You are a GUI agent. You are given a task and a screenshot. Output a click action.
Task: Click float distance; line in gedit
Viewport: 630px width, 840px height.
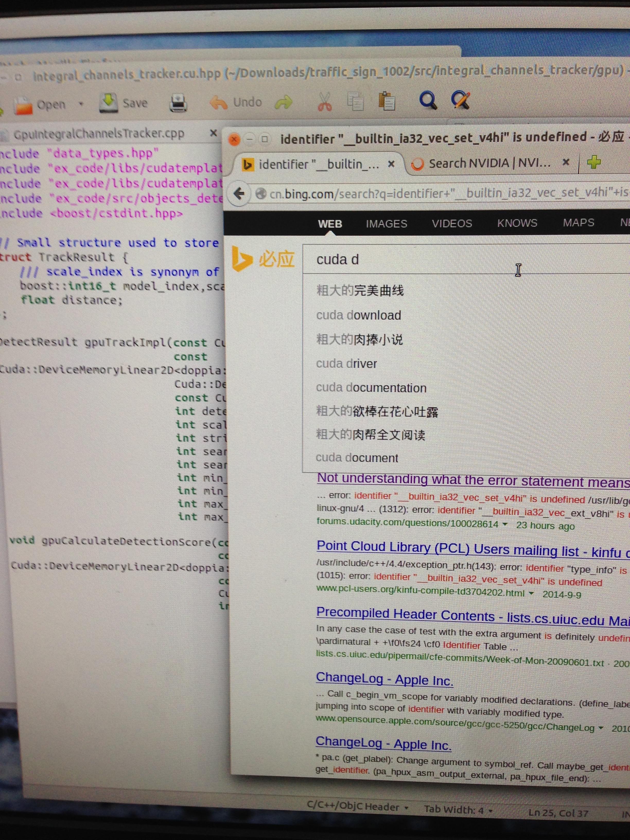coord(72,300)
